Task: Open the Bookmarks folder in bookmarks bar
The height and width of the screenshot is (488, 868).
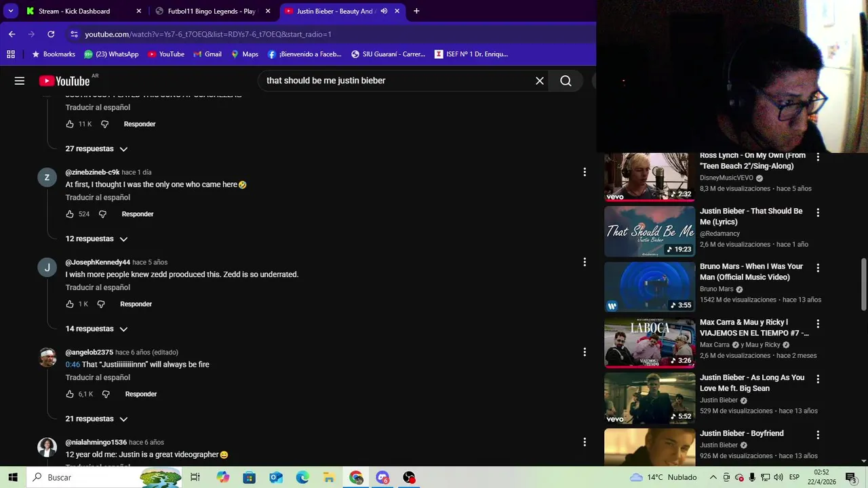Action: (54, 54)
